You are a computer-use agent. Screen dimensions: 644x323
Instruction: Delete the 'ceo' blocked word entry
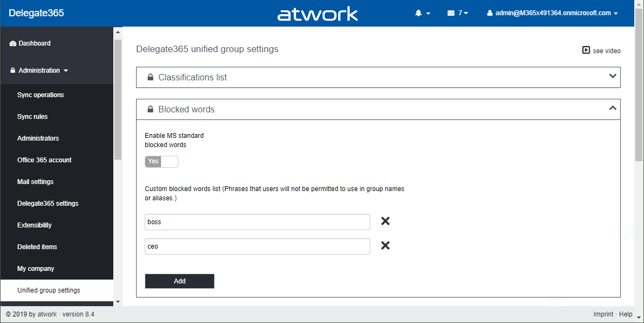[x=385, y=245]
